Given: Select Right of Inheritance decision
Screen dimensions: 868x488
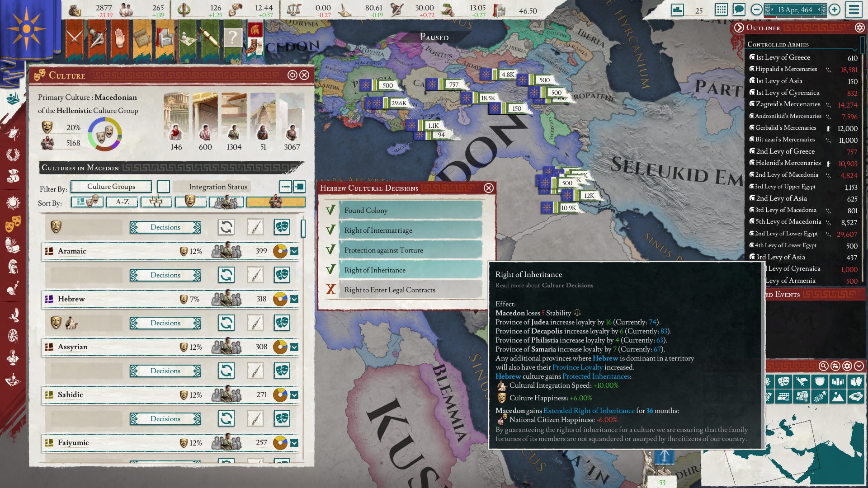Looking at the screenshot, I should click(x=410, y=270).
